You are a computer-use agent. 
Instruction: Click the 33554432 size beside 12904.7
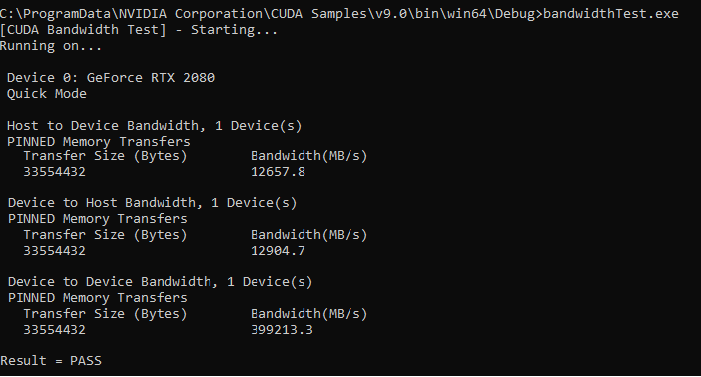point(55,251)
